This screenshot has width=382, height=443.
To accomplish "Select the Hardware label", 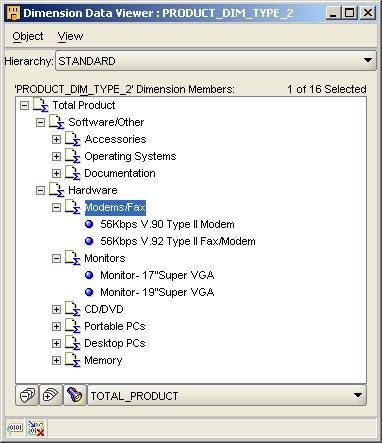I will pos(93,190).
